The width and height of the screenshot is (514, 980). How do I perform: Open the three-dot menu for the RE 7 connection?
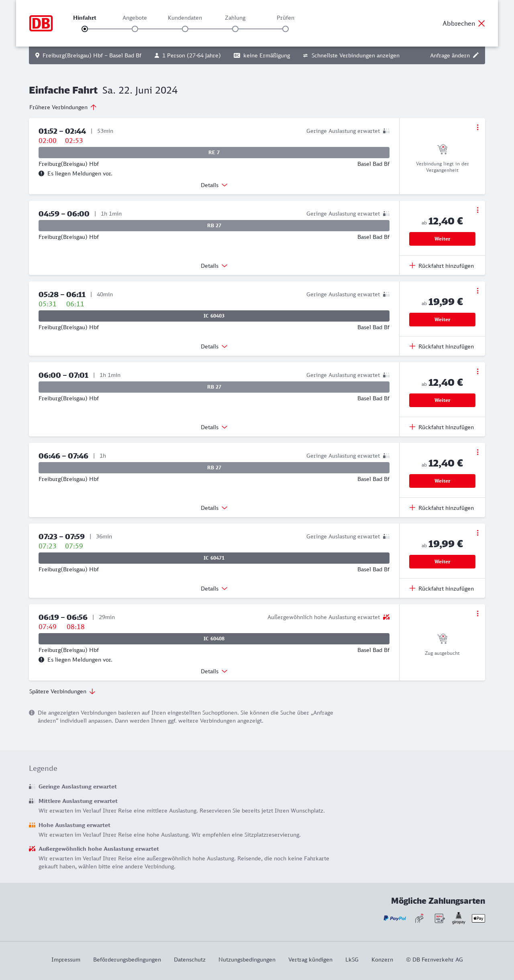point(477,127)
